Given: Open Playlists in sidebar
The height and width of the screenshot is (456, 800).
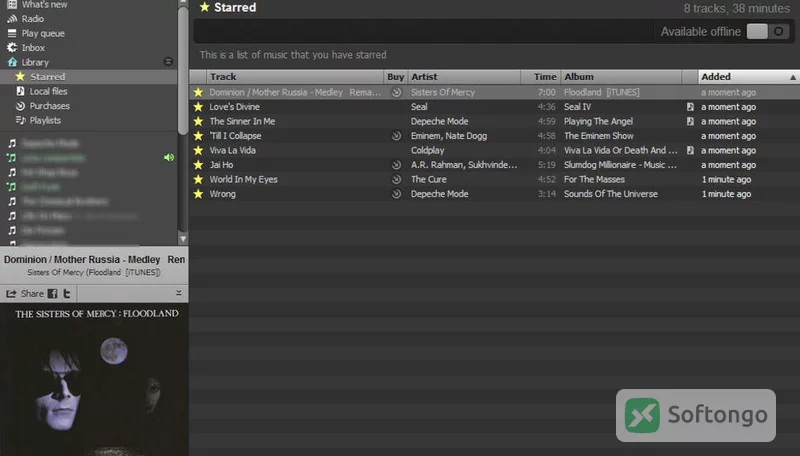Looking at the screenshot, I should 45,120.
